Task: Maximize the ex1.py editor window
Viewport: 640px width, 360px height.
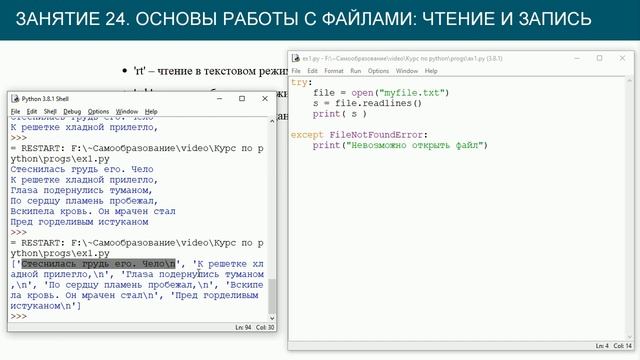Action: (x=600, y=58)
